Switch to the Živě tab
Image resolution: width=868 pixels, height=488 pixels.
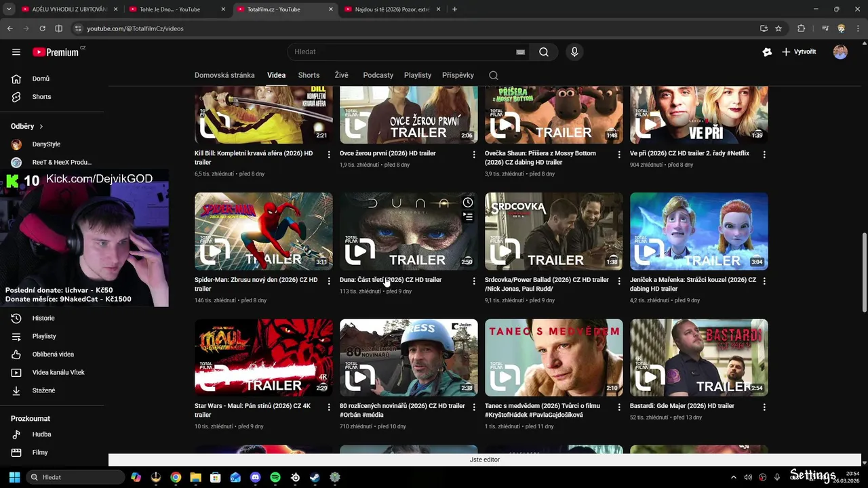pyautogui.click(x=341, y=75)
